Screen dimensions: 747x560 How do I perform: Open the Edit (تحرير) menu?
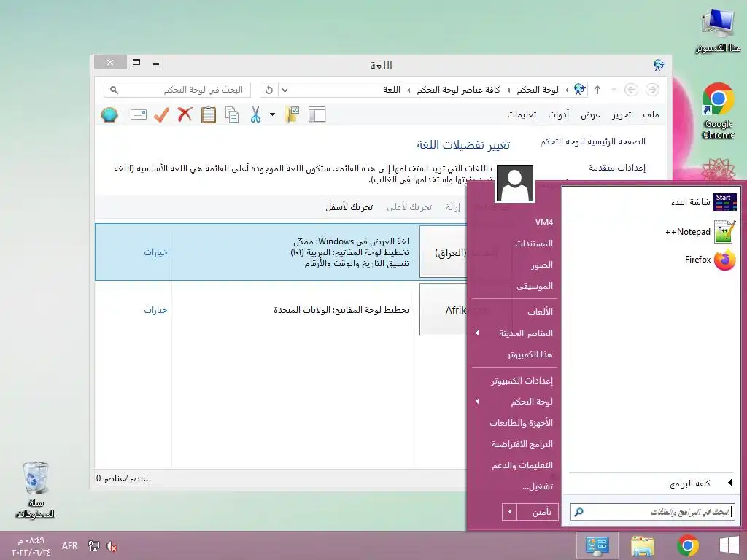tap(622, 114)
